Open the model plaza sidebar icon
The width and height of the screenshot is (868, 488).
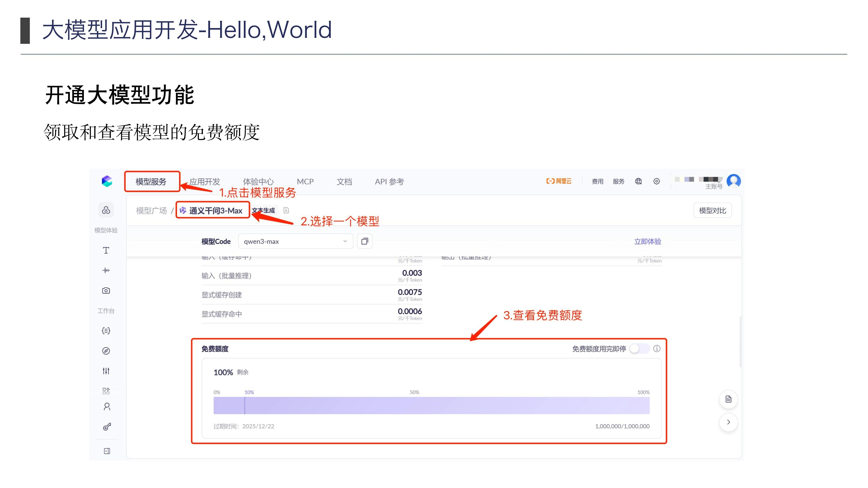[x=106, y=210]
